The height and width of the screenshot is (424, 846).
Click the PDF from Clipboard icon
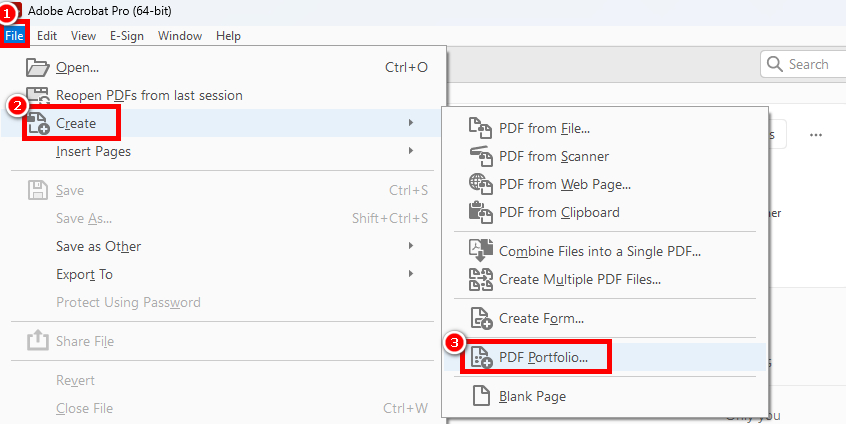[481, 213]
